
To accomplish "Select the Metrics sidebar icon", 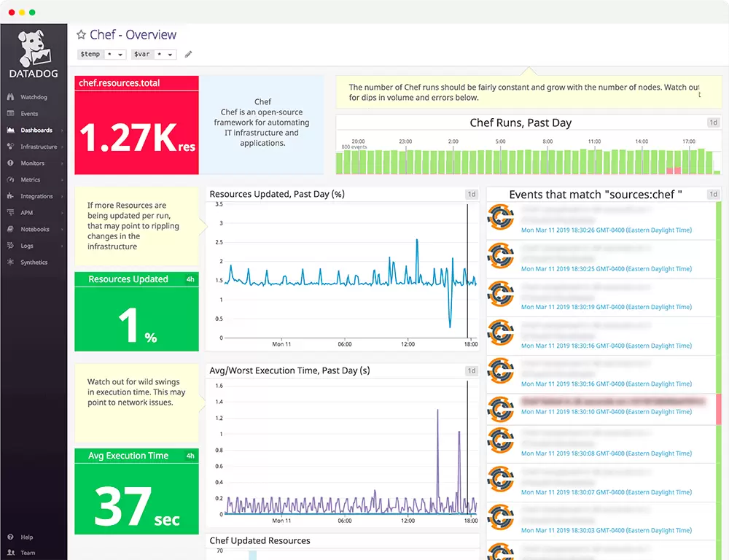I will (x=9, y=179).
